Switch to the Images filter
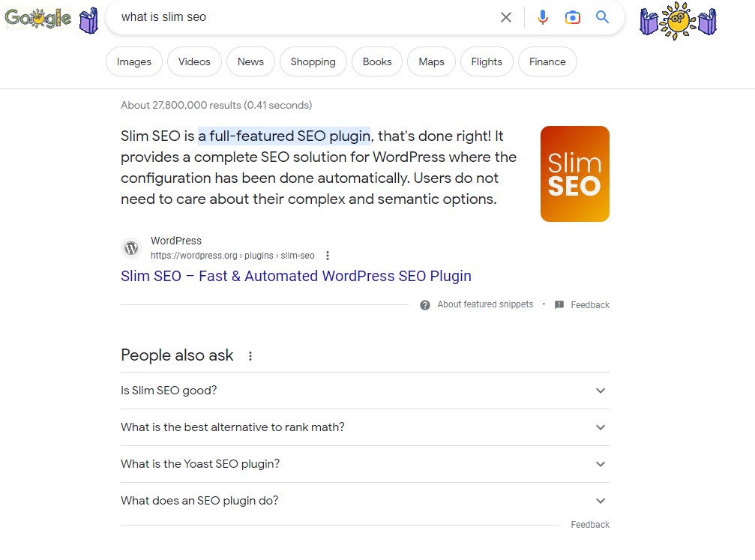This screenshot has width=755, height=560. [134, 61]
